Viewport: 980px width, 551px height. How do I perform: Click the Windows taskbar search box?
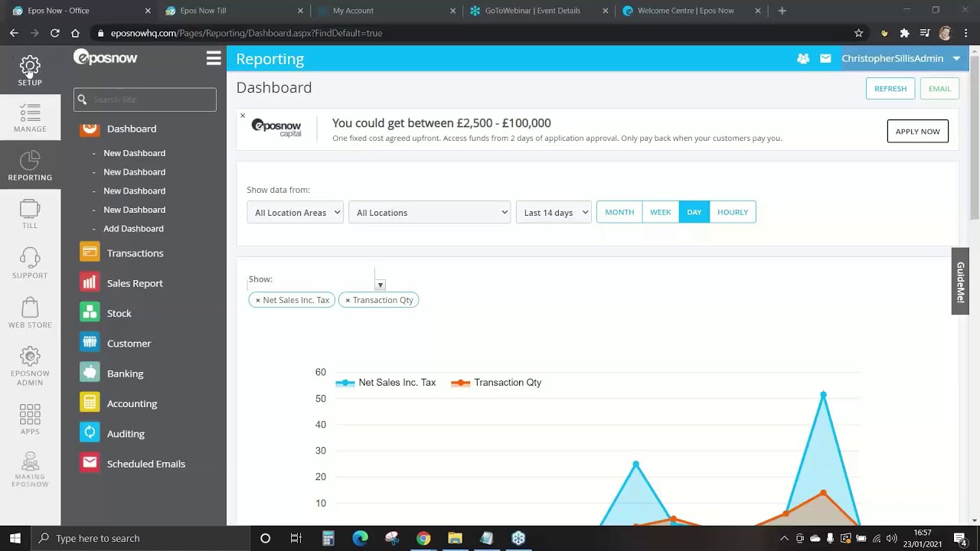click(x=142, y=538)
